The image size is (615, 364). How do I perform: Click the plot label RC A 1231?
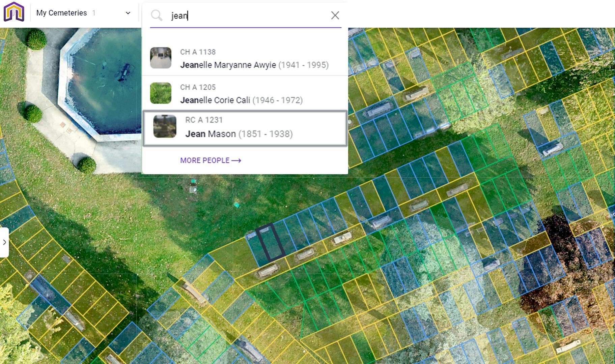tap(204, 120)
